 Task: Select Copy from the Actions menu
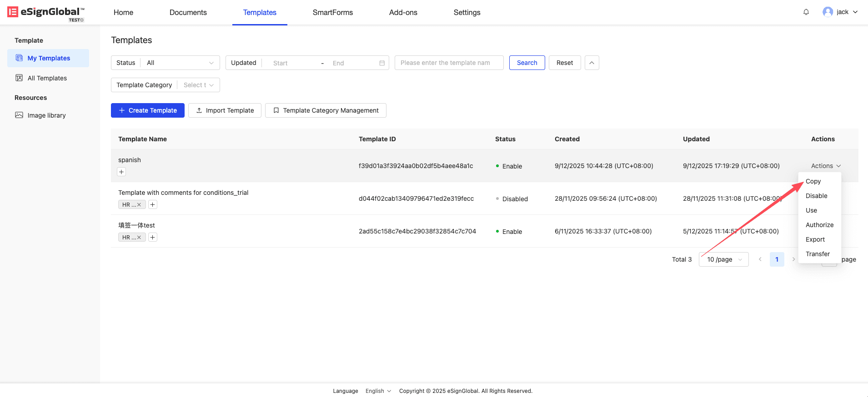coord(813,181)
